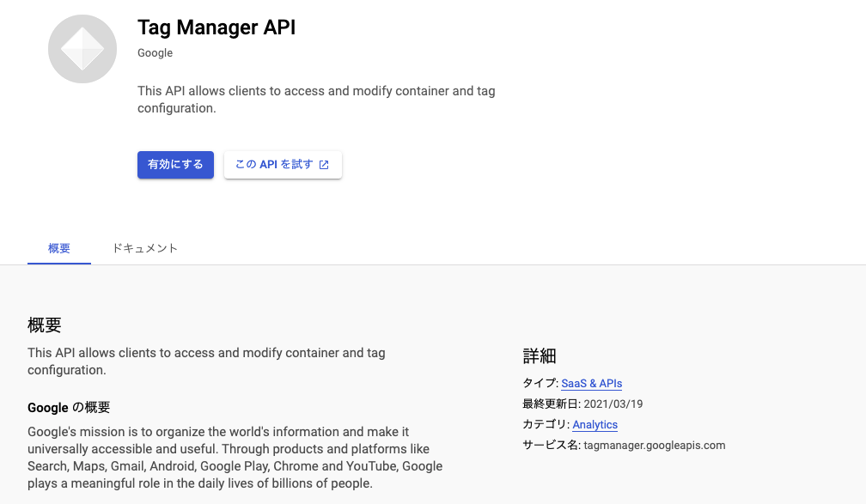Screen dimensions: 866x504
Task: Click the タイプ label in details
Action: tap(539, 384)
